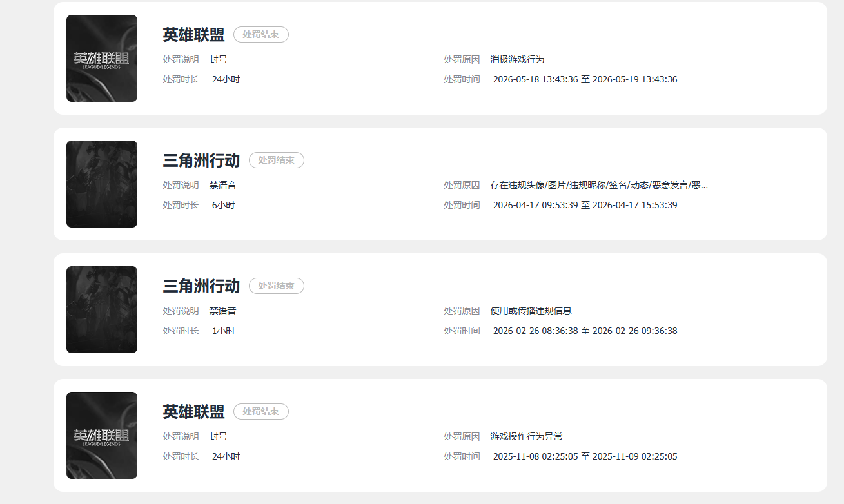
Task: Click the 英雄联盟 title of the 消极游戏行为 record
Action: click(x=193, y=35)
